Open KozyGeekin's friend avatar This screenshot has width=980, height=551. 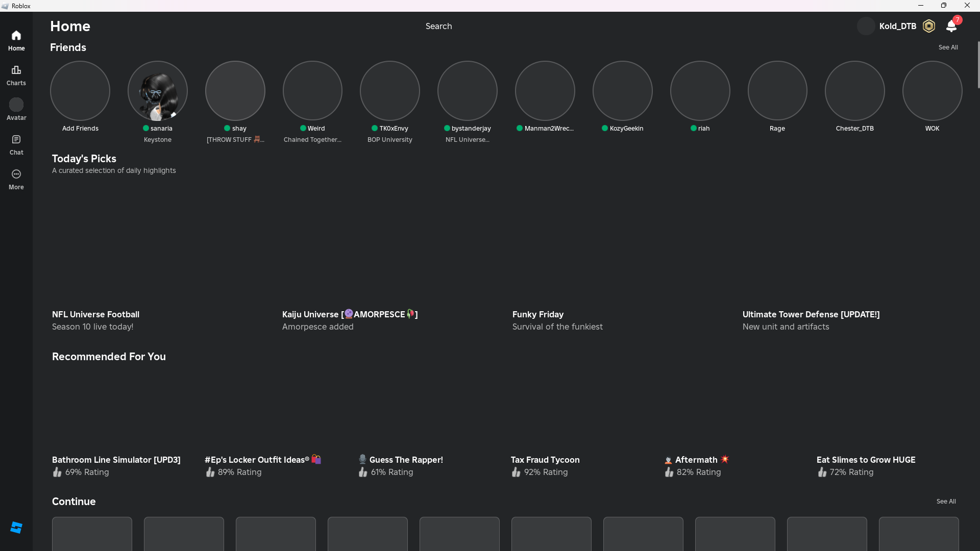coord(623,91)
